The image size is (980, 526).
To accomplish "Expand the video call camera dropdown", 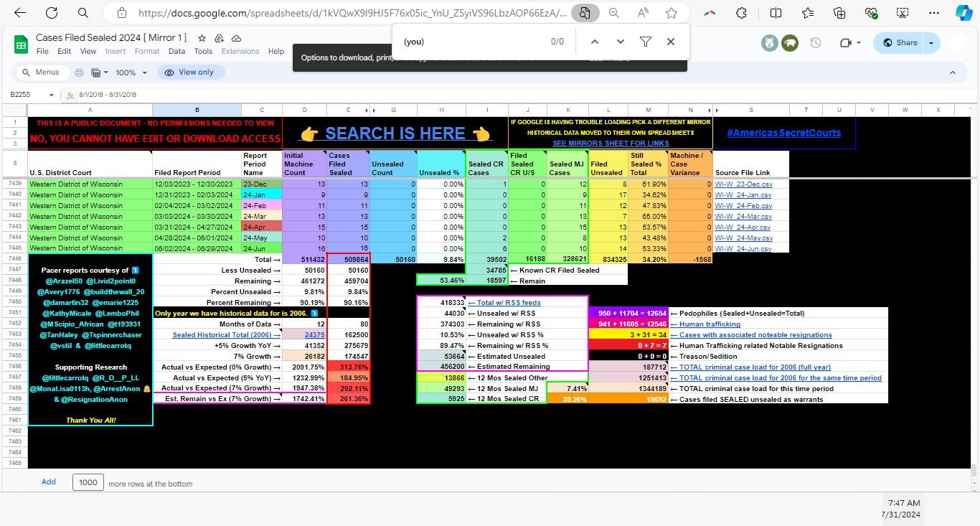I will point(851,43).
